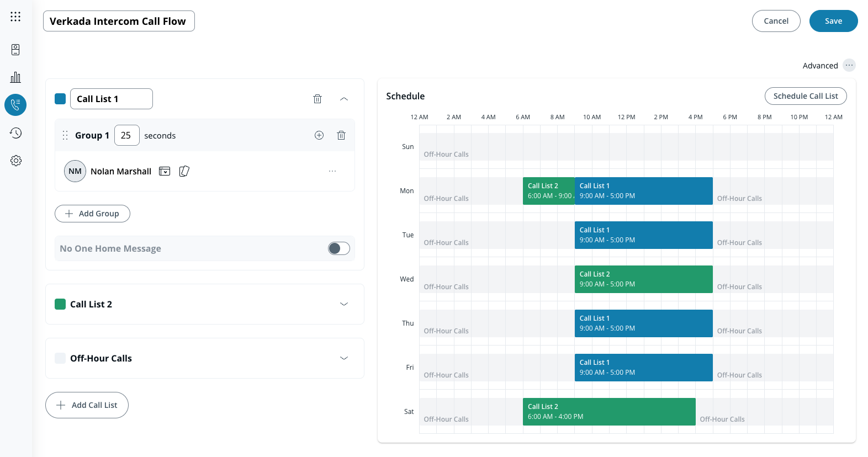This screenshot has height=457, width=868.
Task: Expand the Off-Hour Calls section
Action: click(x=344, y=358)
